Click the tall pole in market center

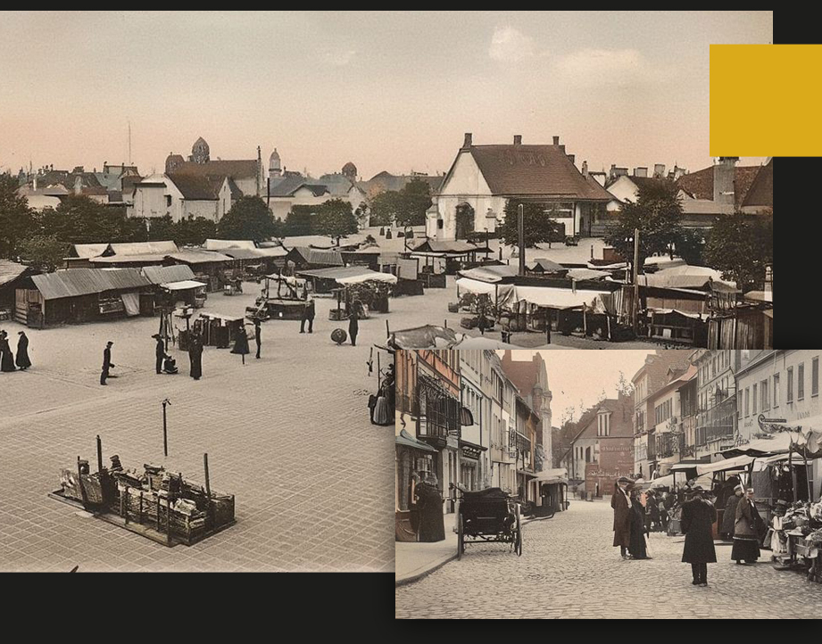[521, 239]
